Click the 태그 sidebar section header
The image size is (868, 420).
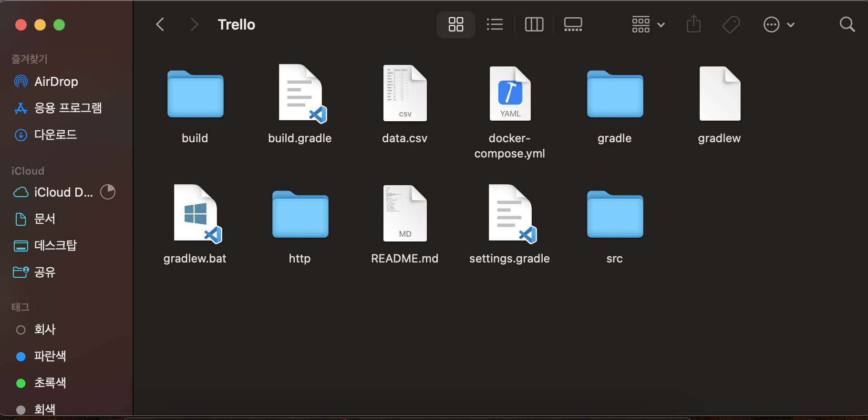[21, 307]
